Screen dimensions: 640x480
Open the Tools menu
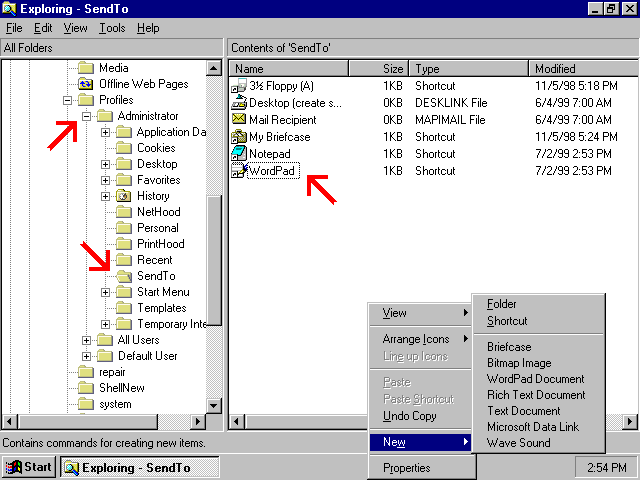[112, 28]
